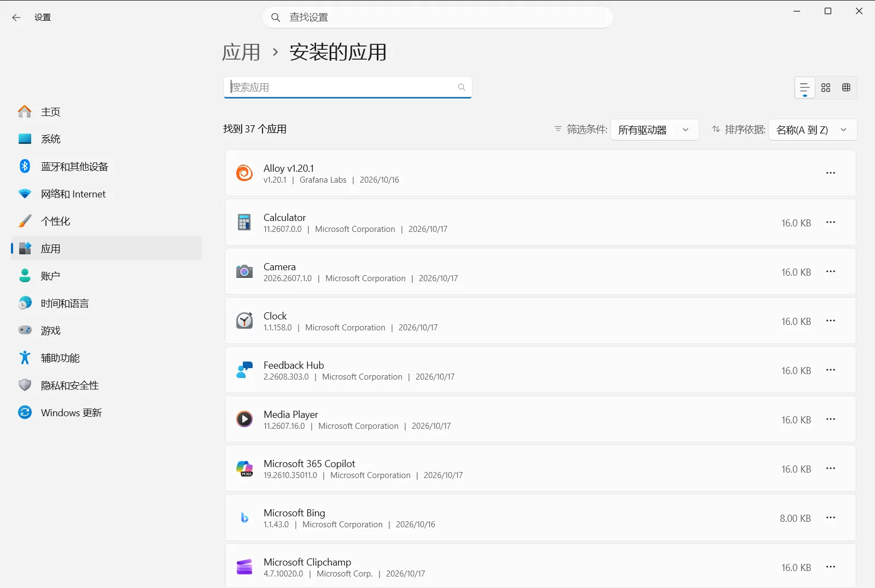Click the Microsoft 365 Copilot icon
875x588 pixels.
(244, 468)
